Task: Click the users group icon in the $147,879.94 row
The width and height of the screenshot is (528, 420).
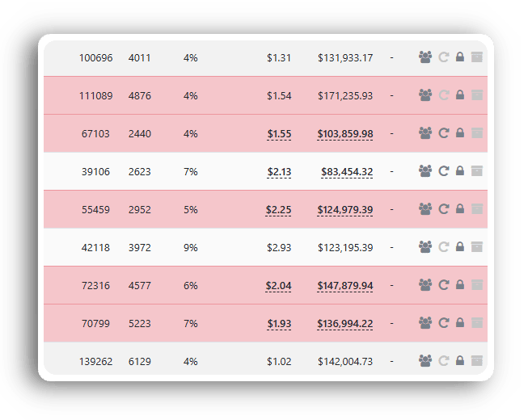Action: click(425, 285)
